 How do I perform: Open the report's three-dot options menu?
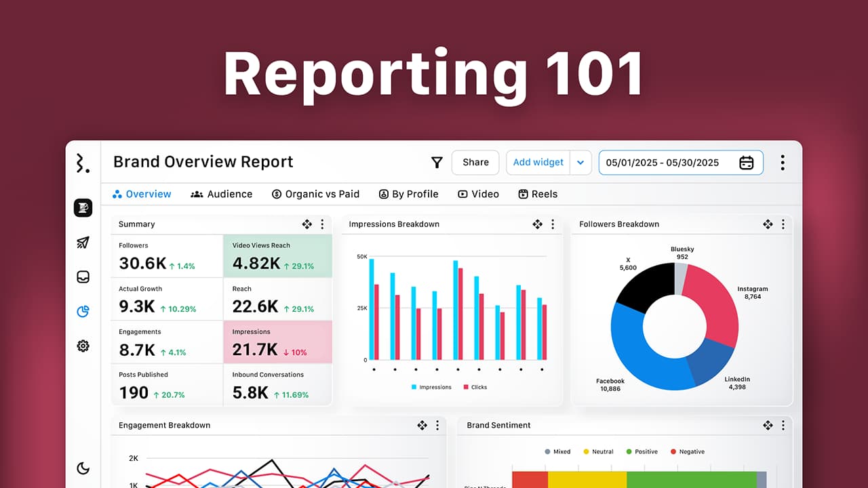point(783,163)
